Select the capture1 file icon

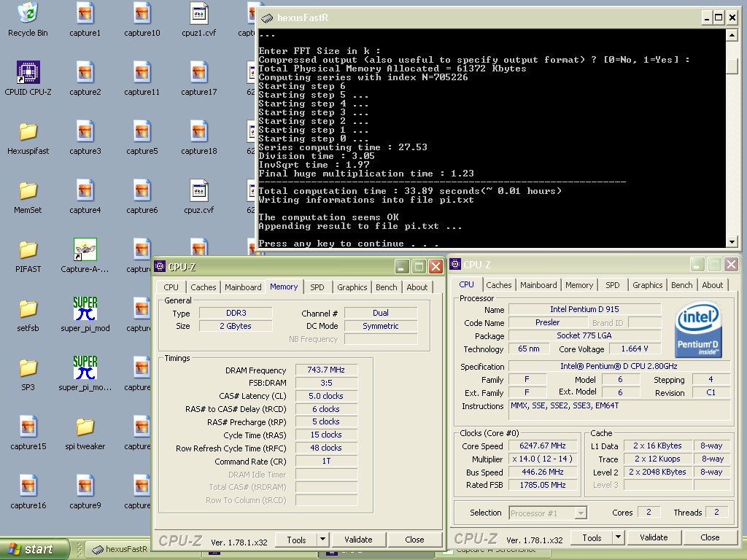(x=85, y=13)
